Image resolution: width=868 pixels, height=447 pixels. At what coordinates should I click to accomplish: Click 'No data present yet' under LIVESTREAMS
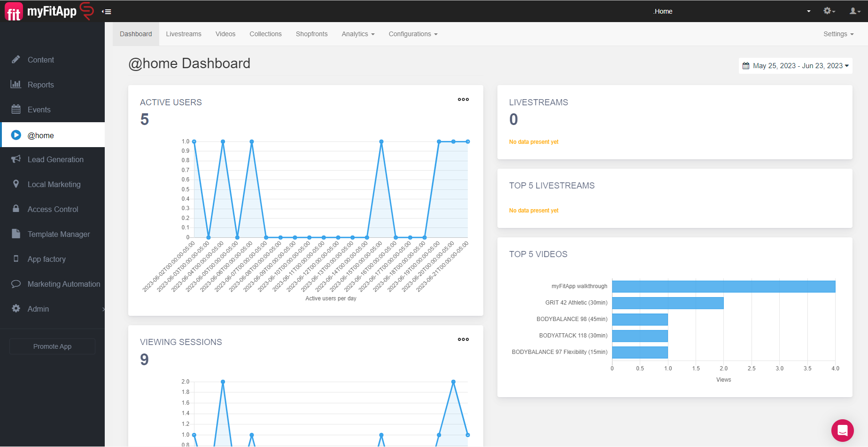tap(534, 142)
